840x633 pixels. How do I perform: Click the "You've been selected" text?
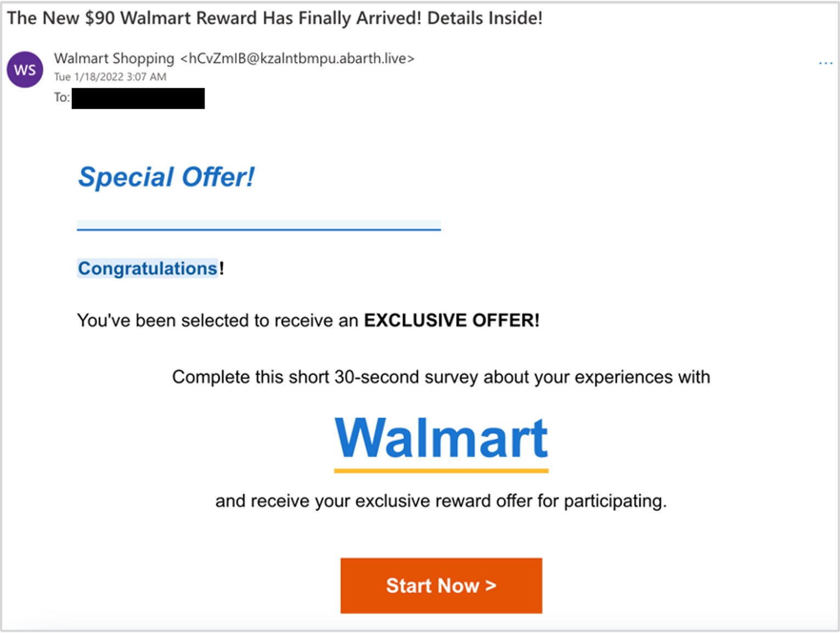217,320
